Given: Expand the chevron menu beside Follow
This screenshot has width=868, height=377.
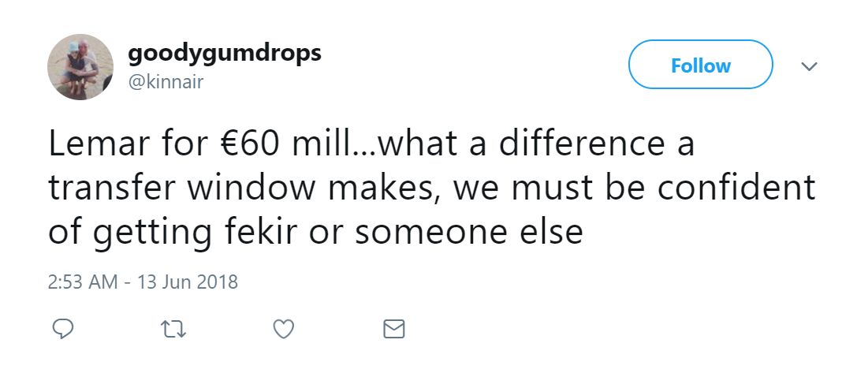Looking at the screenshot, I should [x=808, y=66].
